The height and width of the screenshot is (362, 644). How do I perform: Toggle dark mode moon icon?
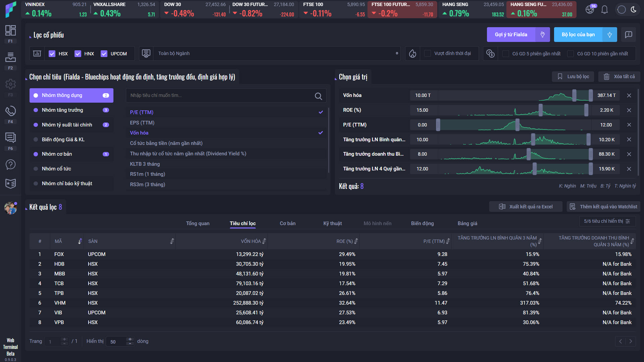(x=634, y=9)
